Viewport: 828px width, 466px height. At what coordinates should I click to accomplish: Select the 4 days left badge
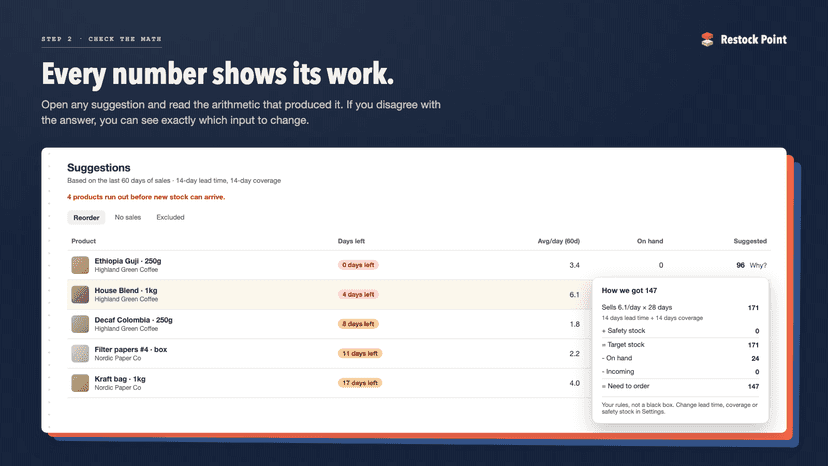[358, 294]
